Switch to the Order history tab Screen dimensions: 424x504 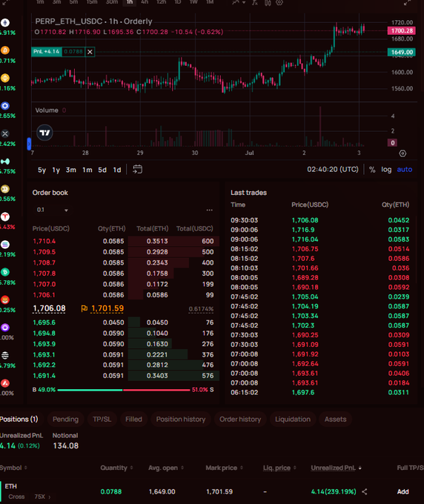[x=240, y=420]
